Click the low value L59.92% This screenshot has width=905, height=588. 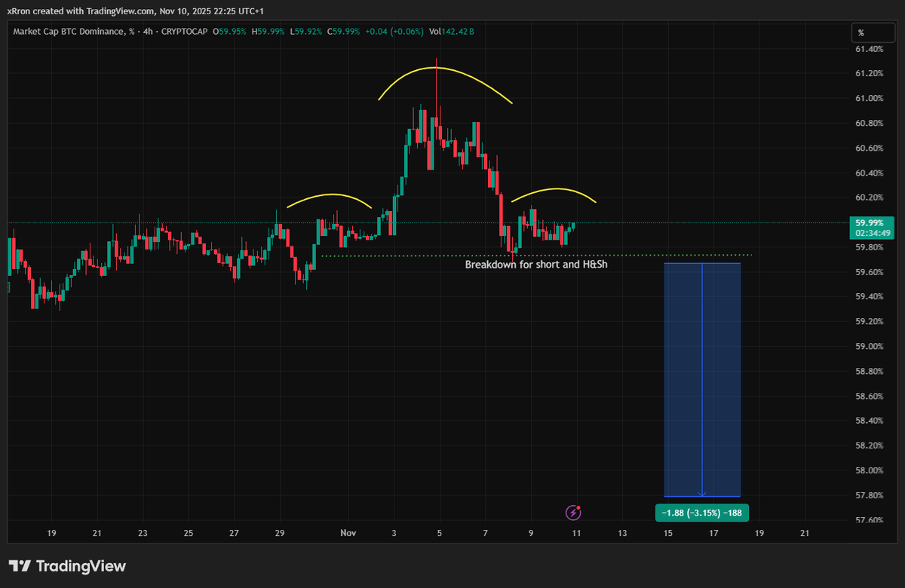pos(305,31)
